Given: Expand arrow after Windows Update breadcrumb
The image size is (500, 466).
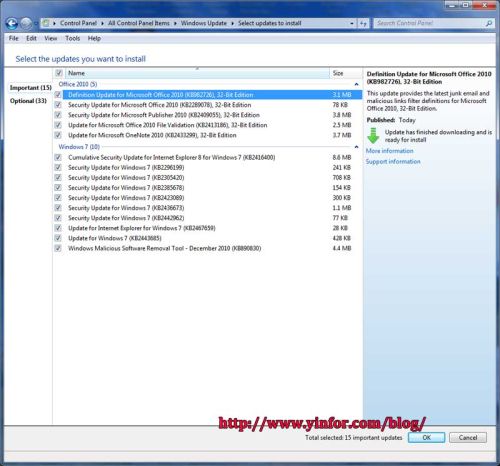Looking at the screenshot, I should [x=232, y=23].
